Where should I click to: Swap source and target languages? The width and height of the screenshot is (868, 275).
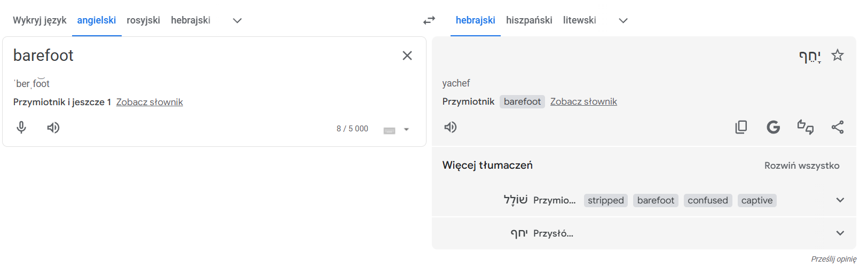[x=429, y=20]
